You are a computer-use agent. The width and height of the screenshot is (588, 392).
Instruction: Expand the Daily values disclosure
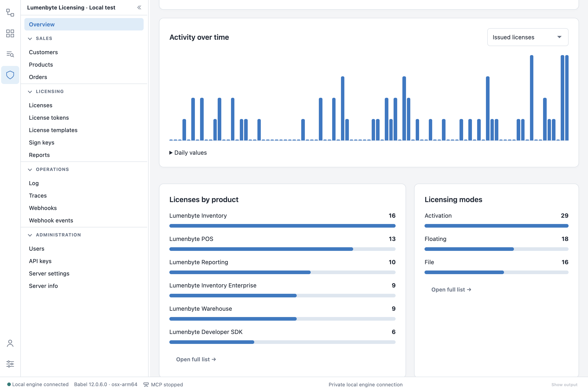[x=188, y=153]
